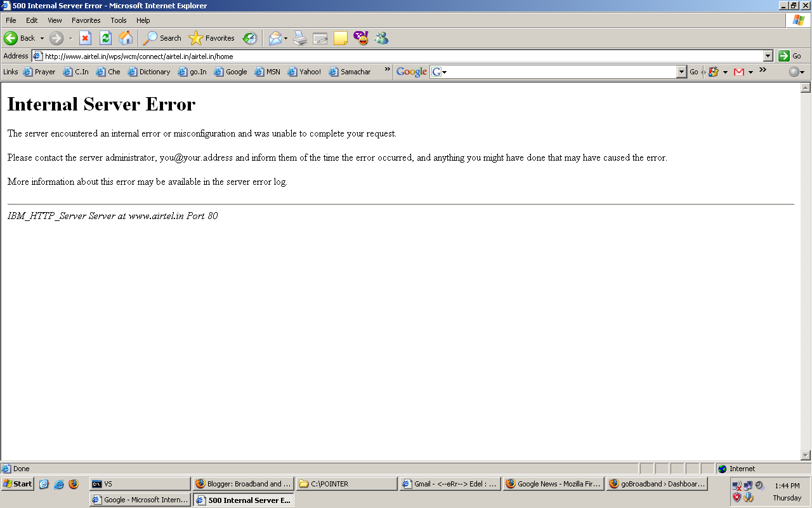Click the Internet security zone indicator

[763, 469]
